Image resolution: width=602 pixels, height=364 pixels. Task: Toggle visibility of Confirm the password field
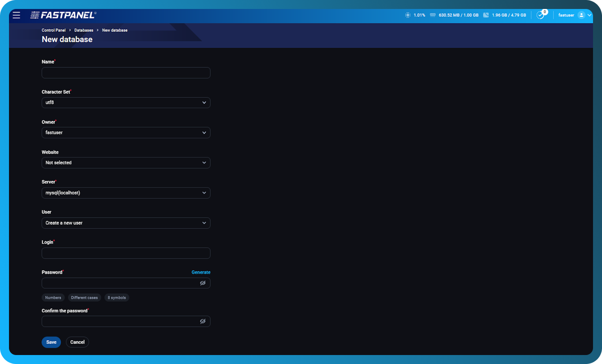point(203,321)
